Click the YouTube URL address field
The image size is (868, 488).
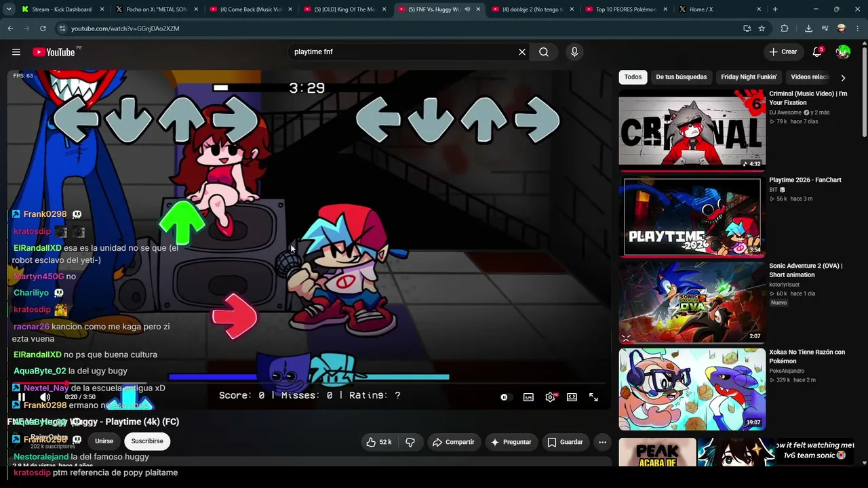coord(400,28)
